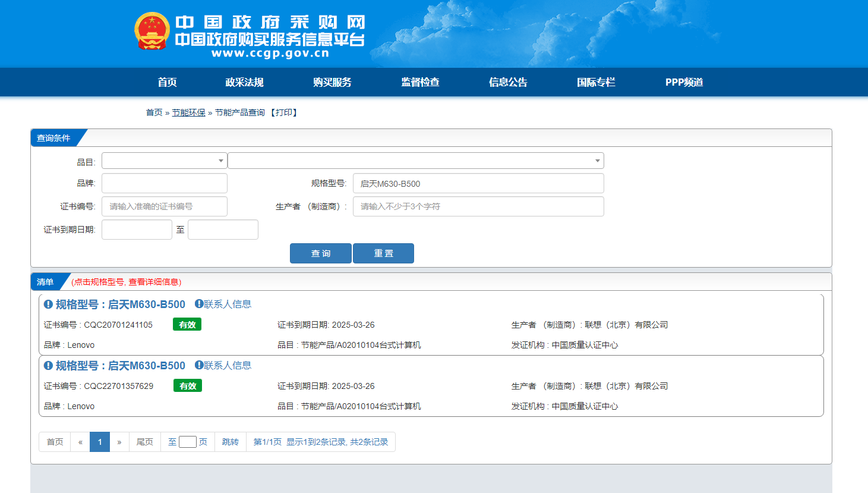Open 政采法规 navigation item
The height and width of the screenshot is (493, 868).
244,82
